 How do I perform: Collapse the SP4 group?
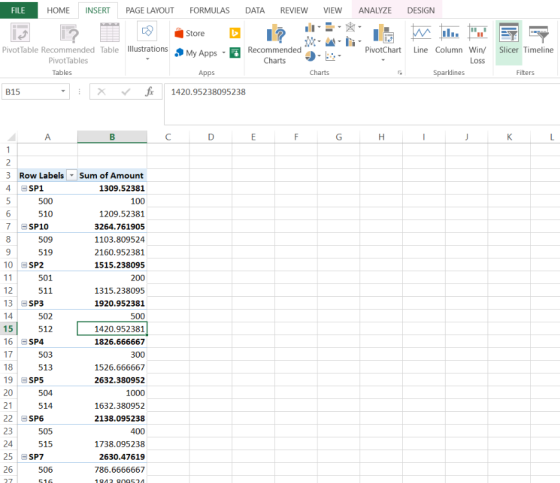pyautogui.click(x=24, y=342)
